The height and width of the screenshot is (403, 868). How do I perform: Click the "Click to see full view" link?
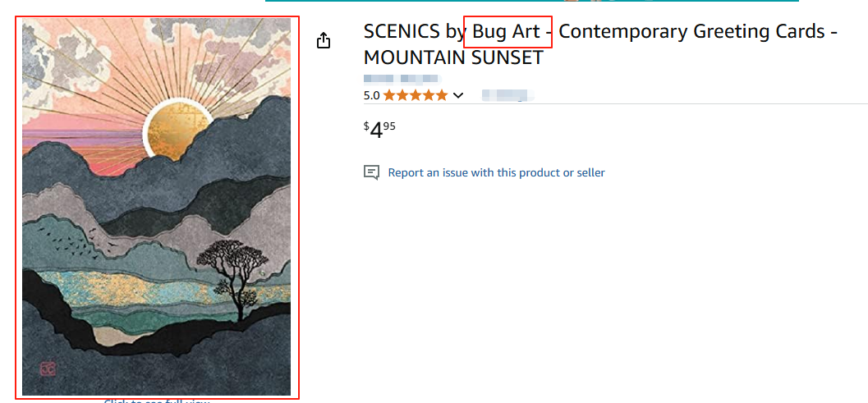156,401
